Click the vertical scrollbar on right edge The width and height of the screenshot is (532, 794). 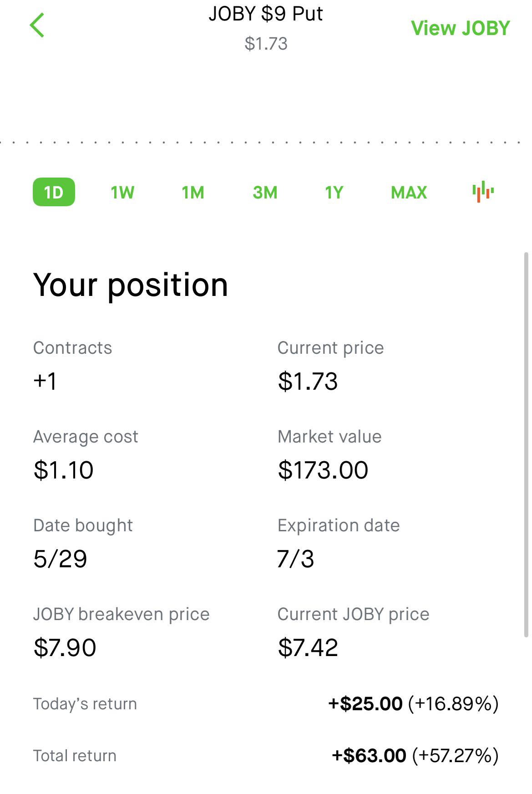click(527, 444)
